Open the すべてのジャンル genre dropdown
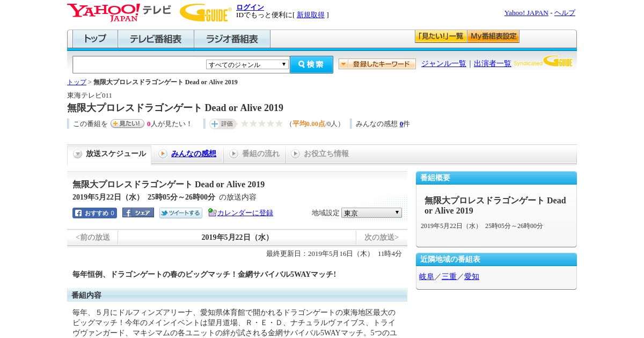 pos(247,64)
